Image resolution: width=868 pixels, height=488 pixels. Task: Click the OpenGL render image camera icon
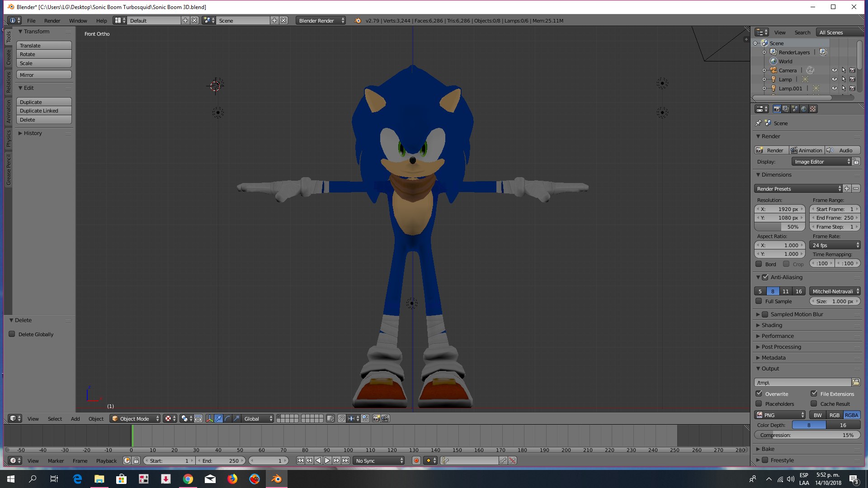[376, 418]
